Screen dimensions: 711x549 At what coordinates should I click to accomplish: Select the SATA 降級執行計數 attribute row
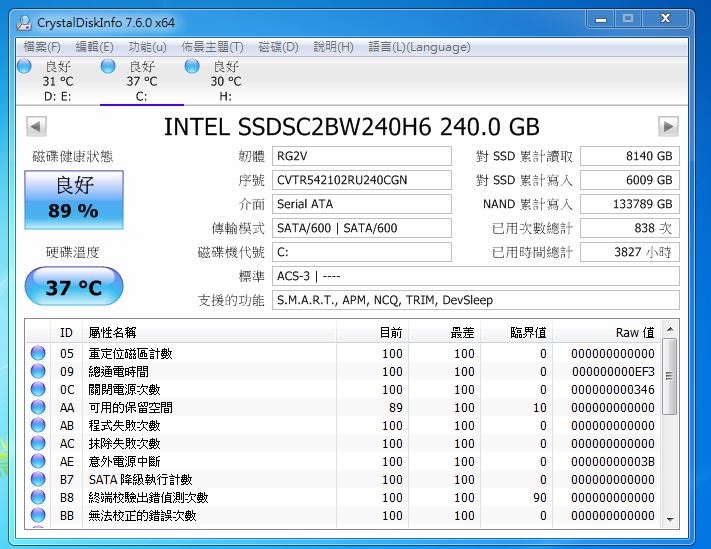pos(343,479)
